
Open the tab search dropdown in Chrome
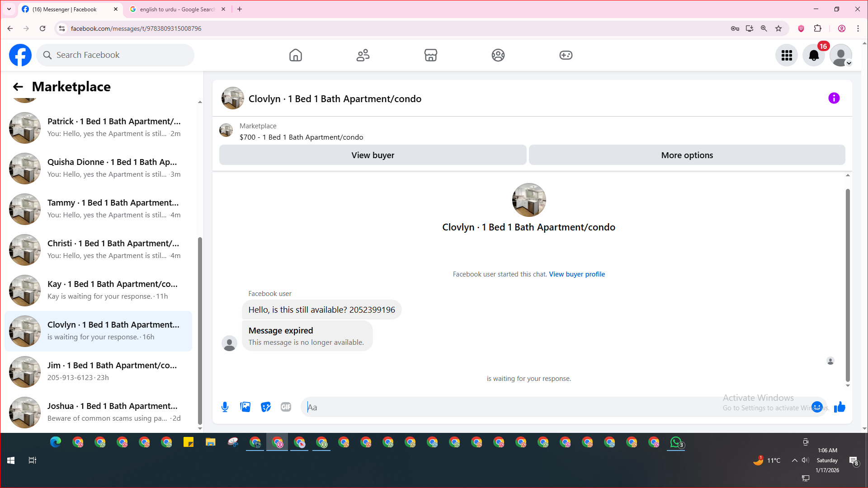9,9
